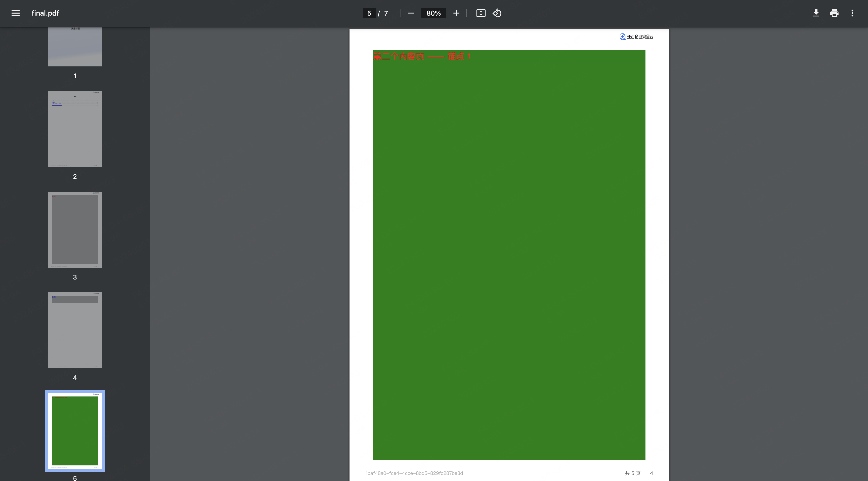The image size is (868, 481).
Task: Click the 360 enterprise security cloud logo
Action: (636, 36)
